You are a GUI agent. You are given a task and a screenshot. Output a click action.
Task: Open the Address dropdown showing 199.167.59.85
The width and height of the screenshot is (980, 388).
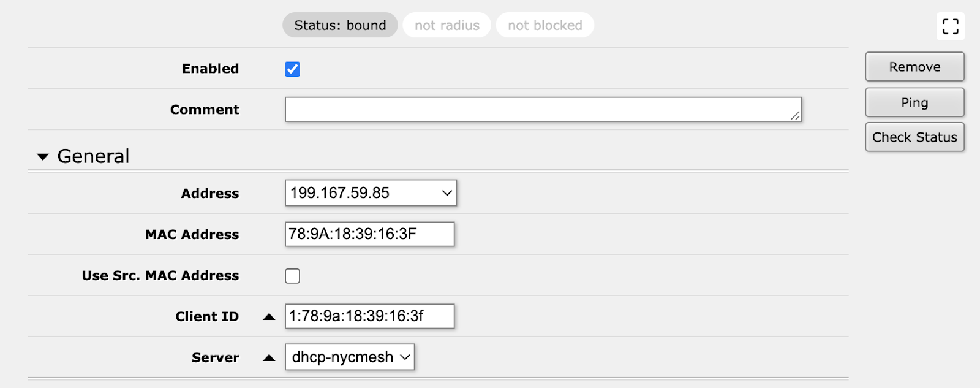pos(371,193)
